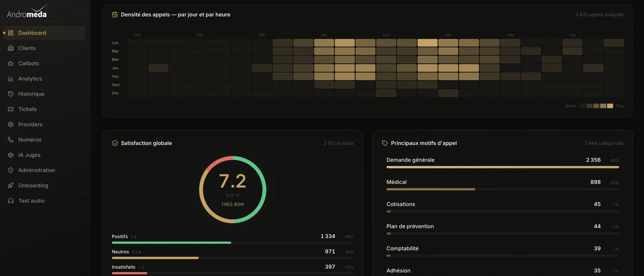Open the Callbots page
The width and height of the screenshot is (644, 276).
coord(44,63)
